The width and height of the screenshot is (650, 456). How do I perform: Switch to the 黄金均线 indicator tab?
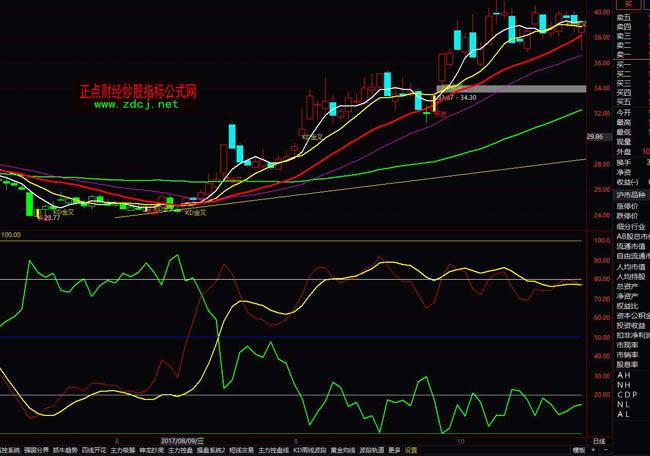click(343, 450)
